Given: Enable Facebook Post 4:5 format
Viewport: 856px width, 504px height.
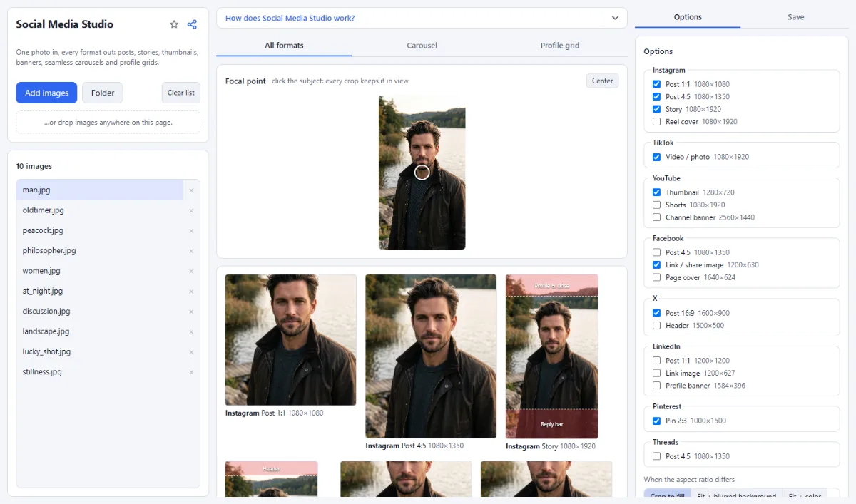Looking at the screenshot, I should pos(656,252).
